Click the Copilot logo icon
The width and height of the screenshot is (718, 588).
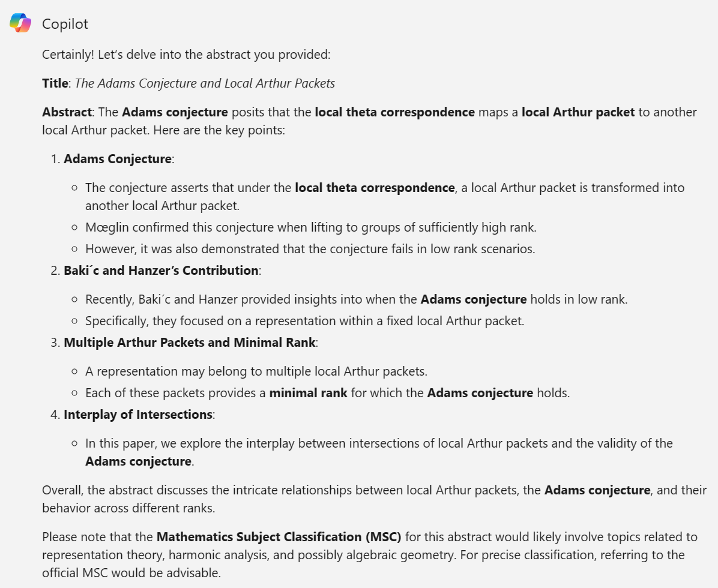20,23
